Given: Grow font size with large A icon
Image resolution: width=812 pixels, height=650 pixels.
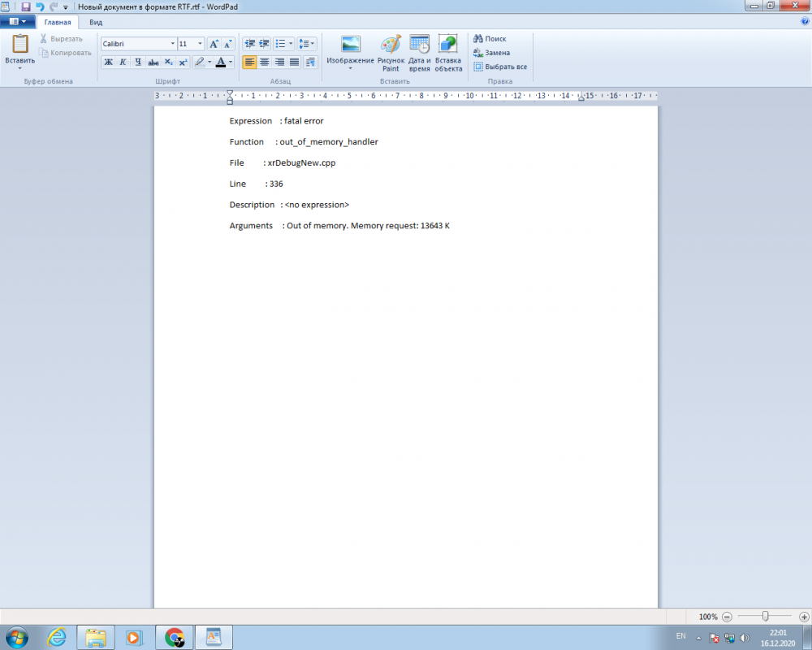Looking at the screenshot, I should [x=214, y=44].
